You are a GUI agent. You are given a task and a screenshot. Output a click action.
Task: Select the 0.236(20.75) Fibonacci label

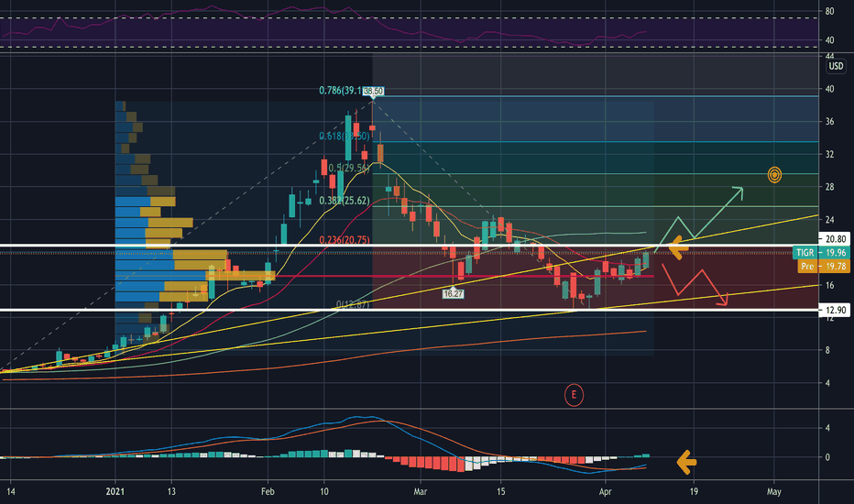pos(345,240)
